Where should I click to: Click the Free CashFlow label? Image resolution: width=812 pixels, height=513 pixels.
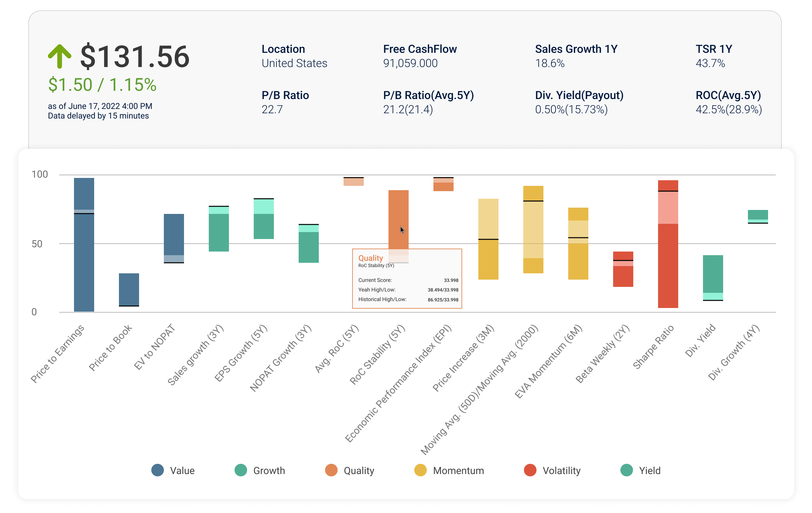click(x=420, y=49)
